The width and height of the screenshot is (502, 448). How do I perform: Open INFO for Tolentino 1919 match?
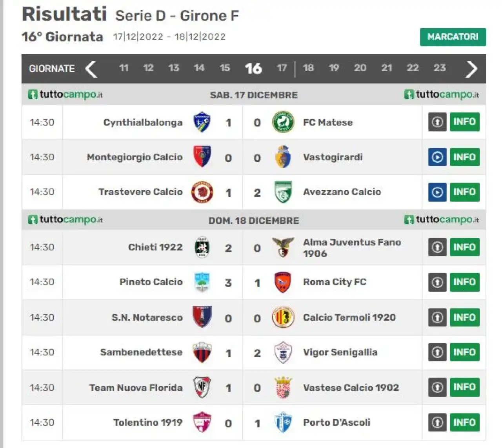(464, 423)
